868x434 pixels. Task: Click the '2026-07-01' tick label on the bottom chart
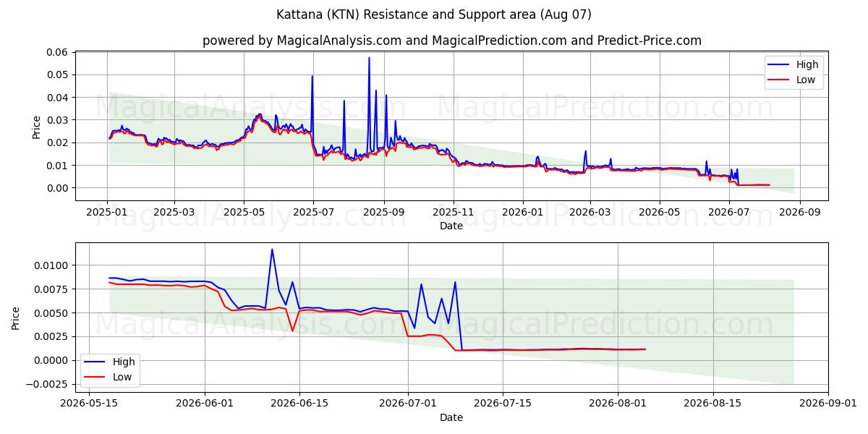coord(408,404)
